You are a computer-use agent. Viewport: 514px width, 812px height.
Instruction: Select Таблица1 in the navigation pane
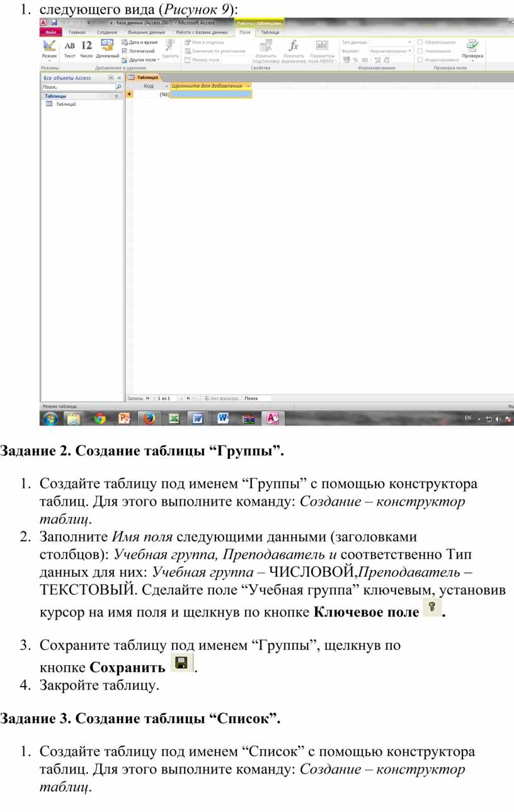[x=66, y=105]
